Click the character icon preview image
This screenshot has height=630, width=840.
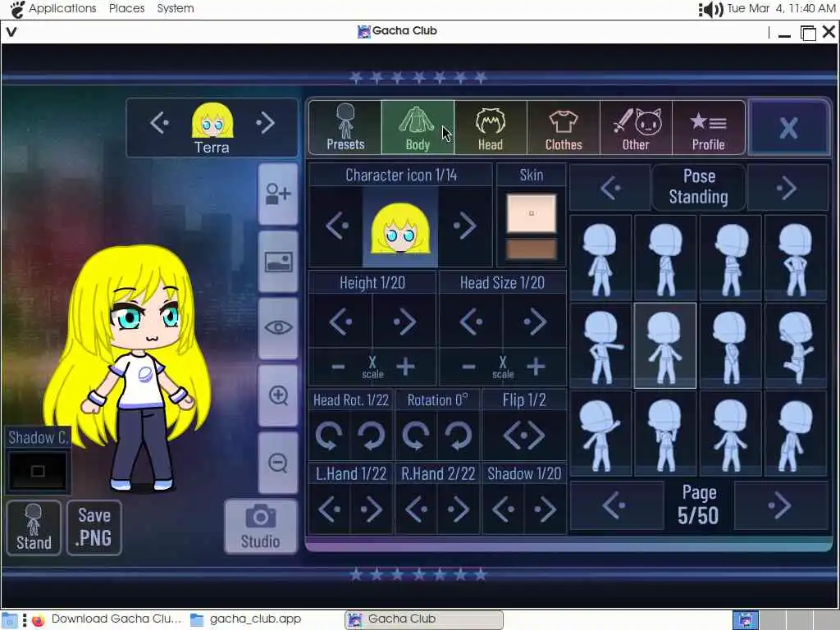(x=400, y=227)
